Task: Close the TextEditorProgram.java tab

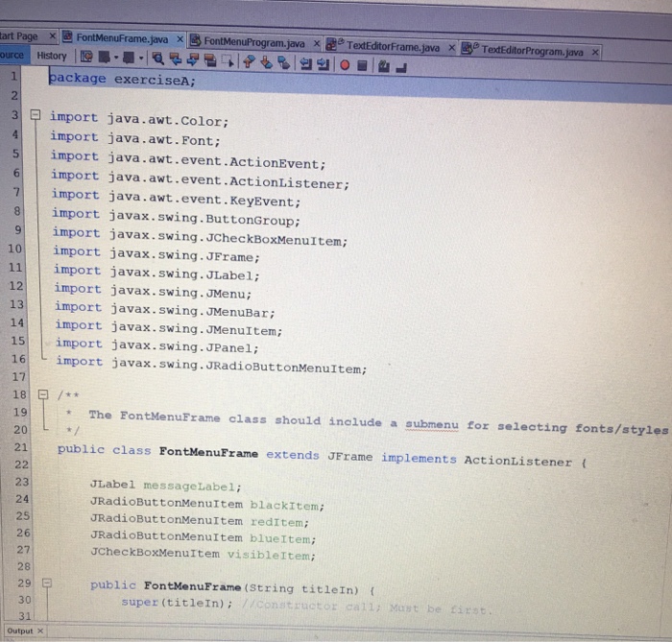Action: pyautogui.click(x=595, y=52)
